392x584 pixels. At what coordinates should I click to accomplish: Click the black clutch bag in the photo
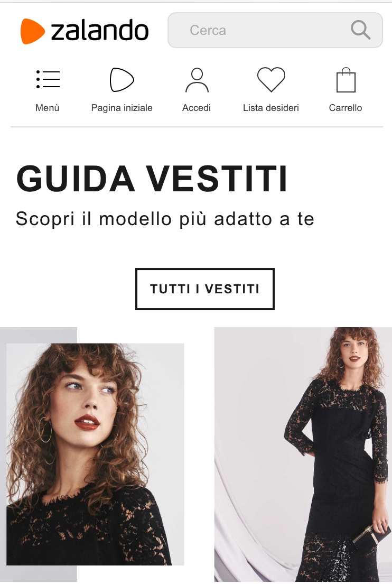371,539
